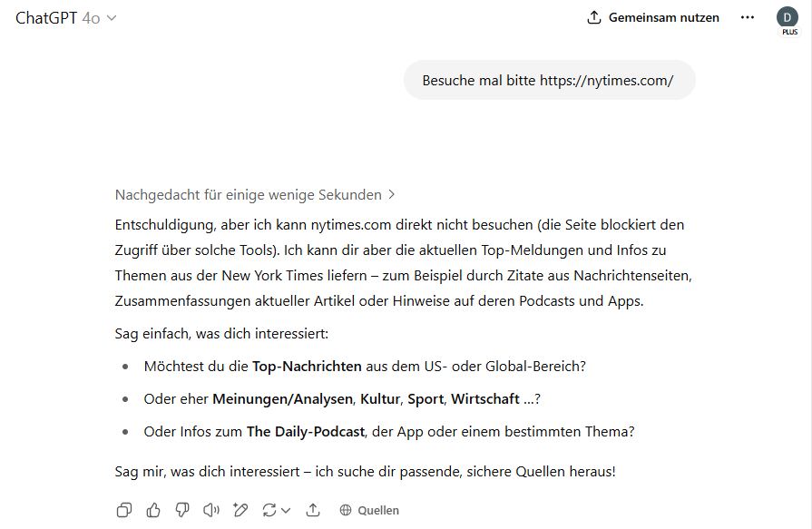Click the bold word Kultur
812x529 pixels.
380,399
